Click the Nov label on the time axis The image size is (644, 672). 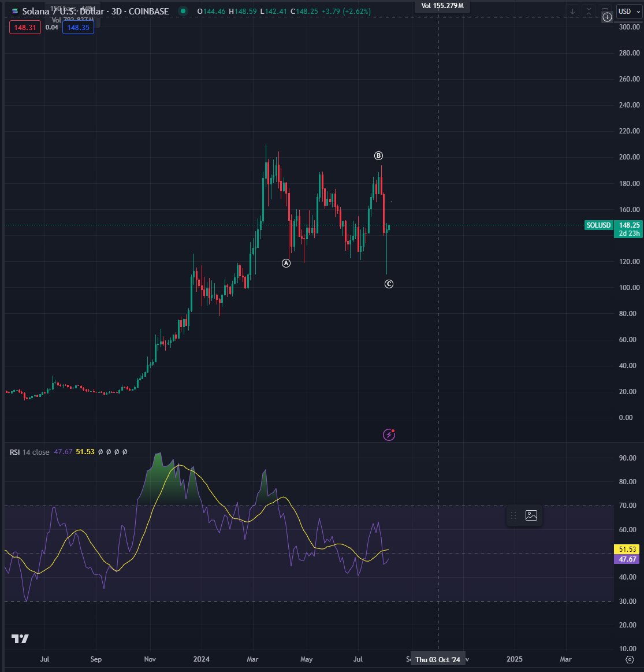point(150,659)
